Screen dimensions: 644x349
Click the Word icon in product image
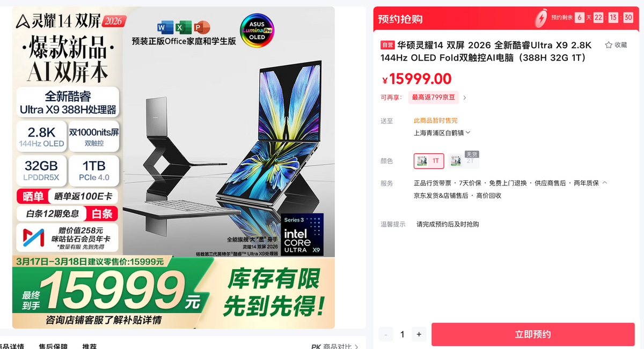[164, 27]
